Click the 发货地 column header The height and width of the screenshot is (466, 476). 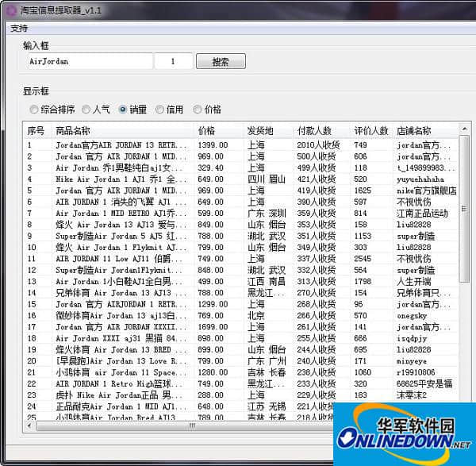[x=268, y=131]
